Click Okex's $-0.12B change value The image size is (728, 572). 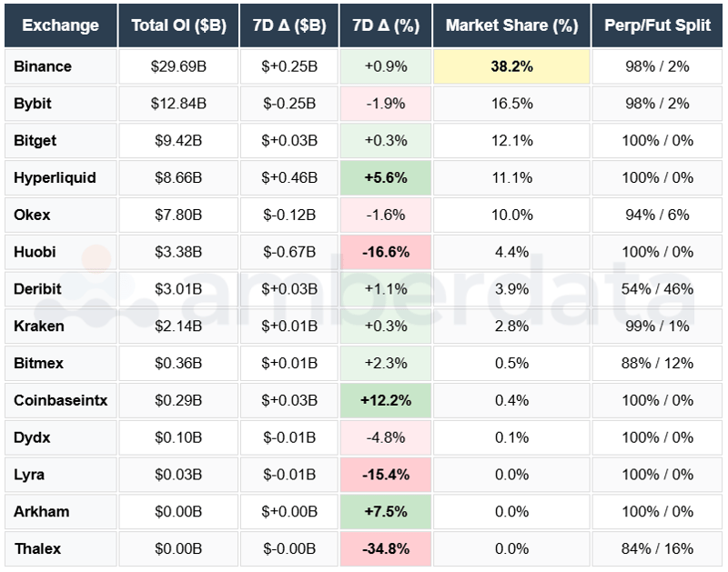(x=288, y=215)
